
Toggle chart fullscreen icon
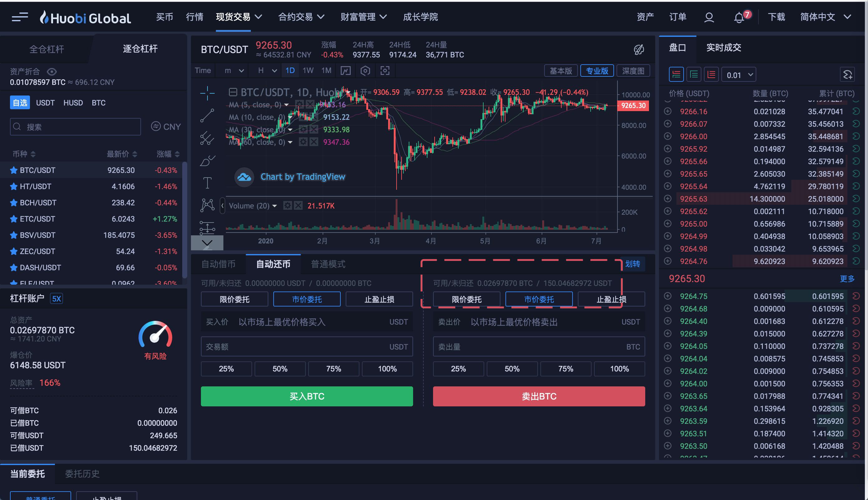[385, 71]
